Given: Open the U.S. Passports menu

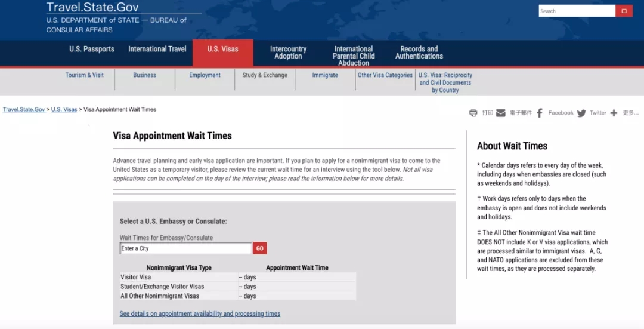Looking at the screenshot, I should coord(92,49).
